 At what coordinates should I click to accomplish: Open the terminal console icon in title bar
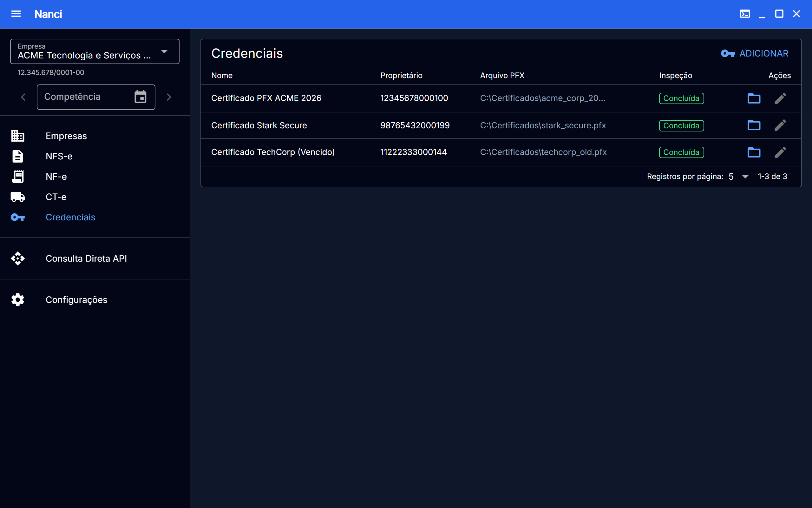coord(745,14)
